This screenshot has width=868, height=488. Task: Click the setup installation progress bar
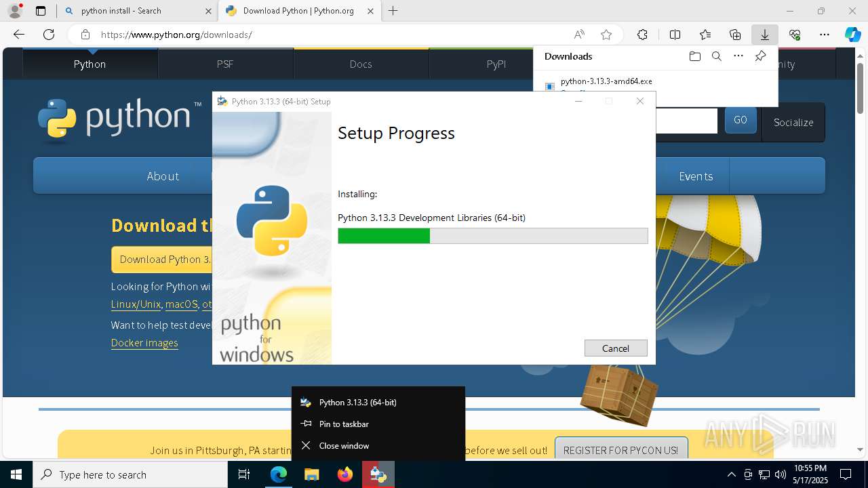(493, 236)
